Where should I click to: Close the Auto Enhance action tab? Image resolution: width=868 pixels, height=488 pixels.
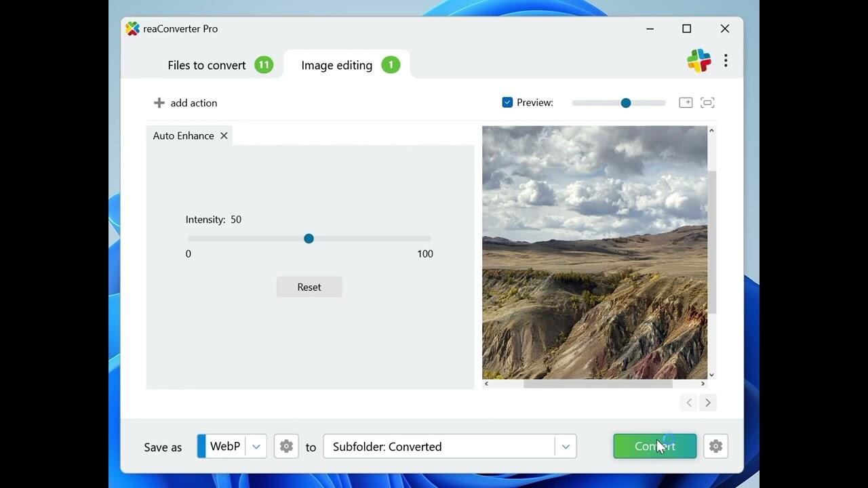click(224, 136)
